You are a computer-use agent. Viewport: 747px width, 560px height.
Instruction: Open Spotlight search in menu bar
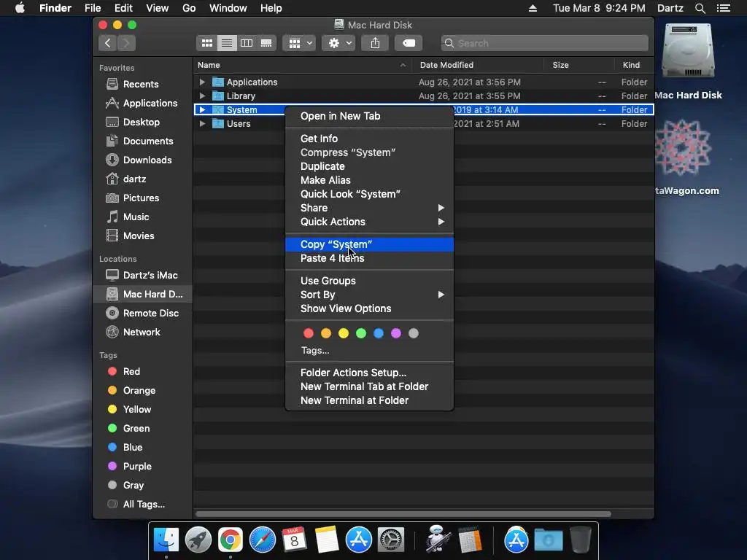coord(700,8)
